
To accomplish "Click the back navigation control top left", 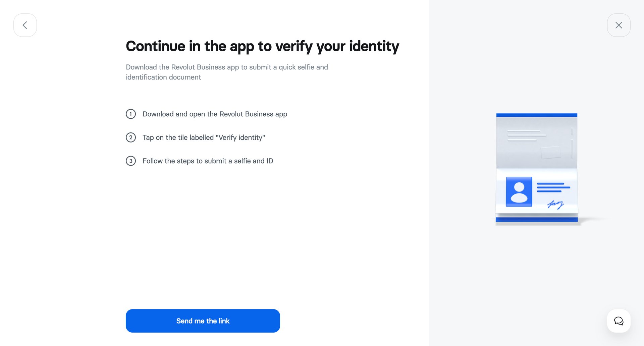I will coord(25,25).
